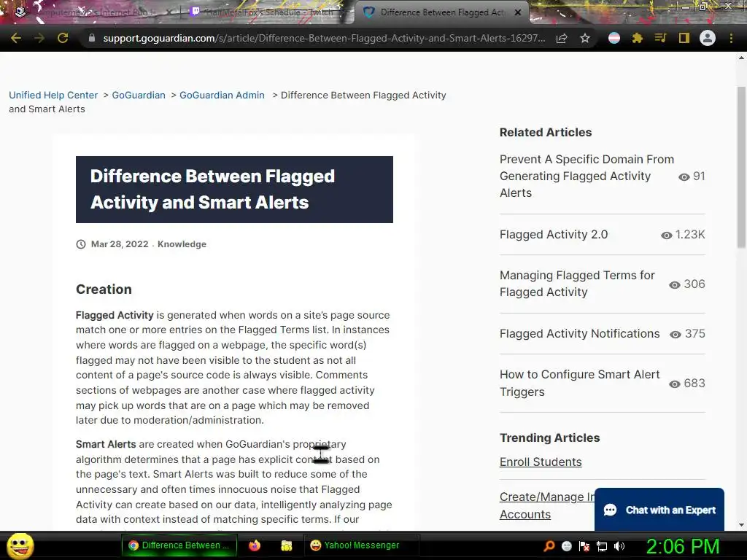Open the Extensions puzzle-piece menu
Screen dimensions: 747x560
(638, 38)
